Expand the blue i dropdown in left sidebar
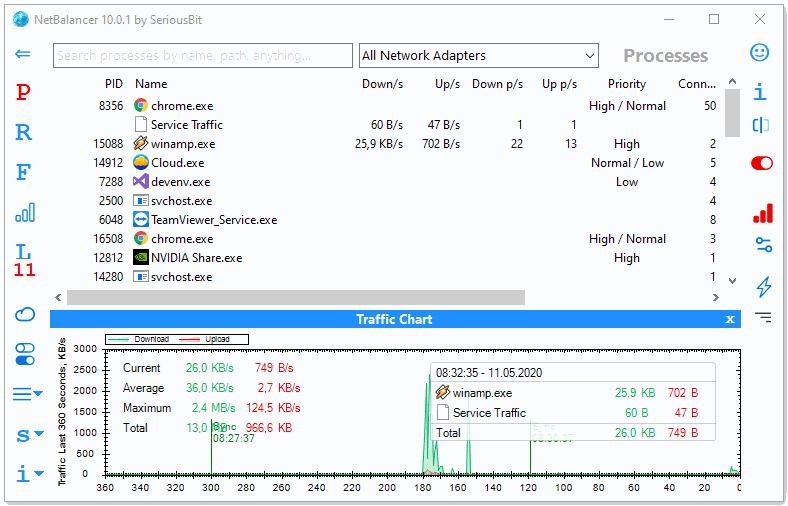 (29, 474)
